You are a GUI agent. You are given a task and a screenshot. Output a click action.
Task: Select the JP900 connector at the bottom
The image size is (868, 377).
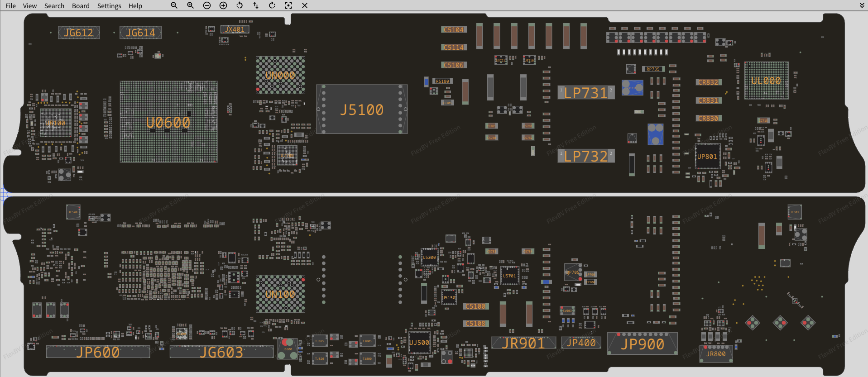click(642, 344)
